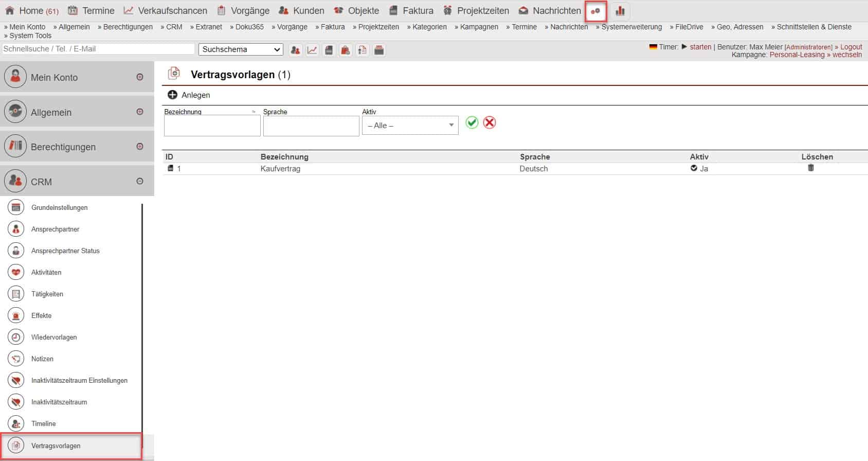Click the Bezeichnung filter input field
This screenshot has width=868, height=461.
(x=212, y=126)
